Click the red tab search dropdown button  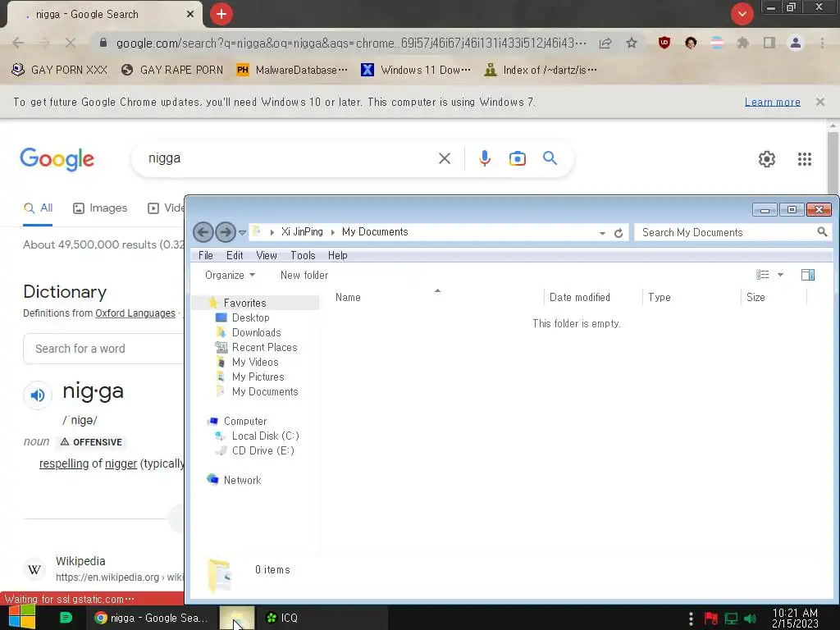point(742,15)
